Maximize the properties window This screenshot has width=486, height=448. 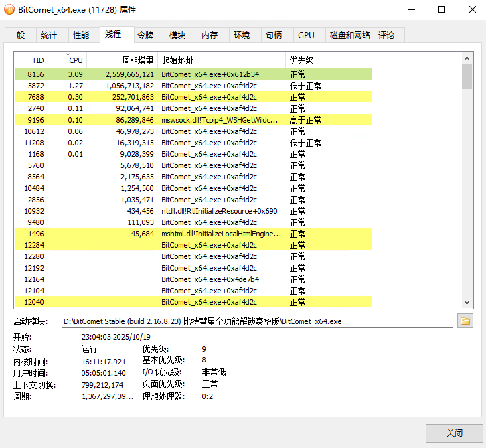[x=442, y=10]
